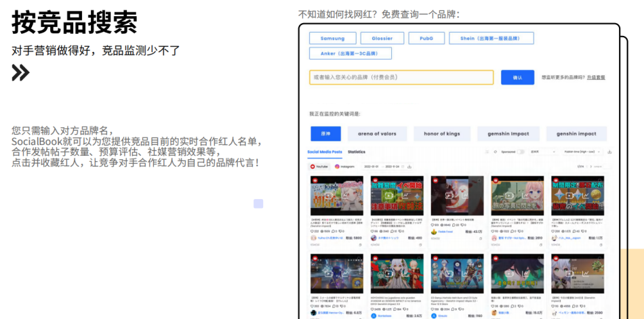The width and height of the screenshot is (644, 319).
Task: Play video on card with 490 fans
Action: coord(390,196)
